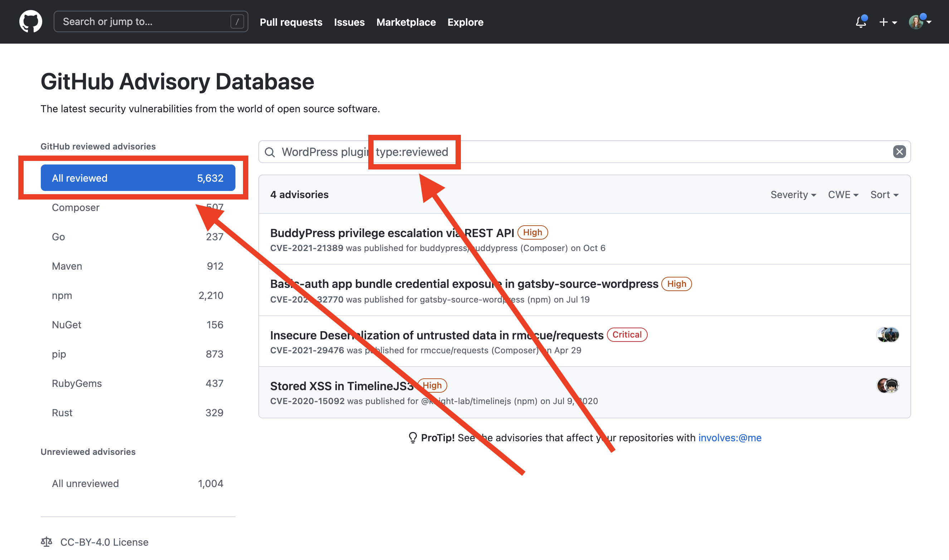Click the contributor avatar on the rmccue/requests advisory
Image resolution: width=949 pixels, height=560 pixels.
887,335
